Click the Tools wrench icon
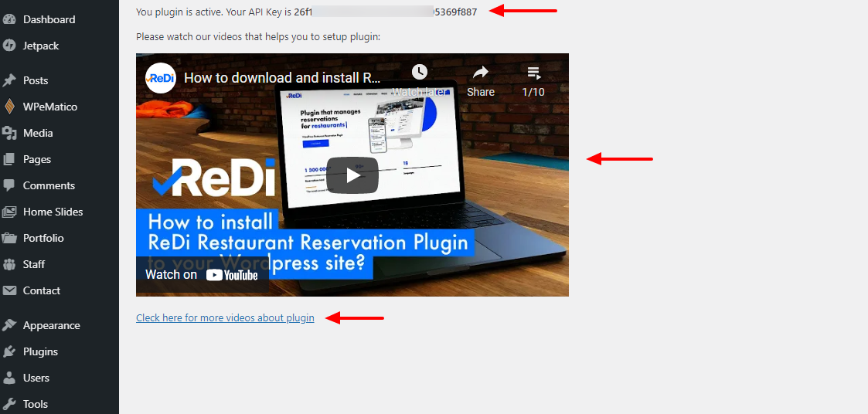 click(x=9, y=404)
